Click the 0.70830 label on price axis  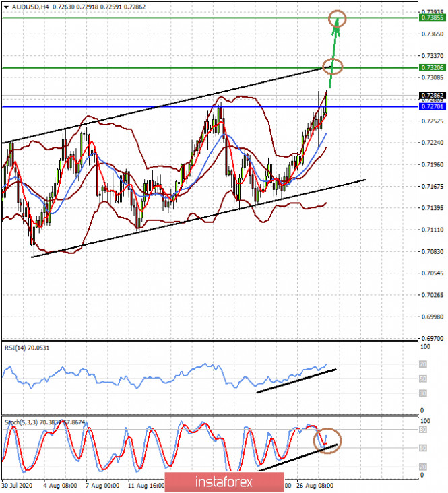pyautogui.click(x=431, y=252)
